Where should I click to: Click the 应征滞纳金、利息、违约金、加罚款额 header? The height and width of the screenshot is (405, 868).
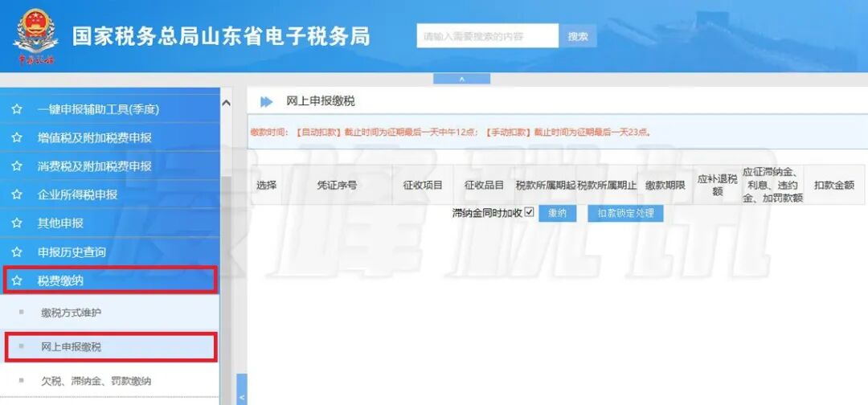[773, 186]
